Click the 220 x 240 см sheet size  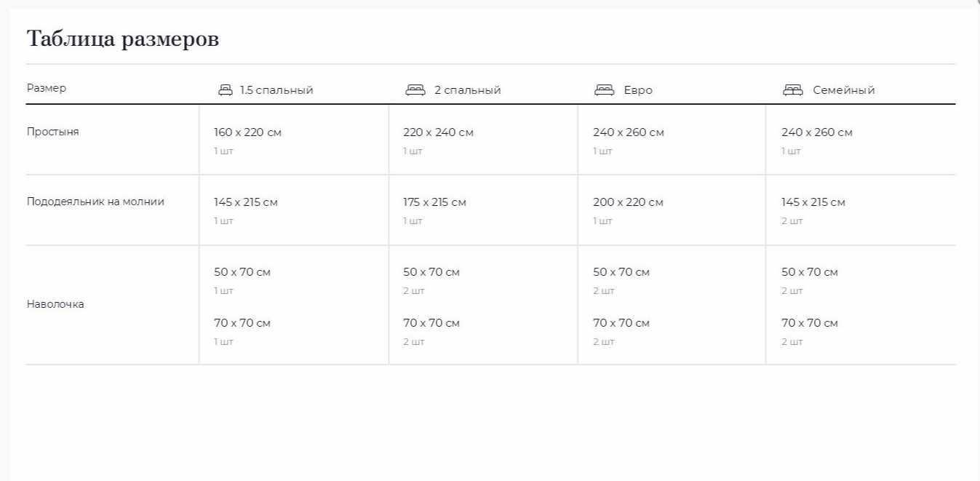pos(438,132)
